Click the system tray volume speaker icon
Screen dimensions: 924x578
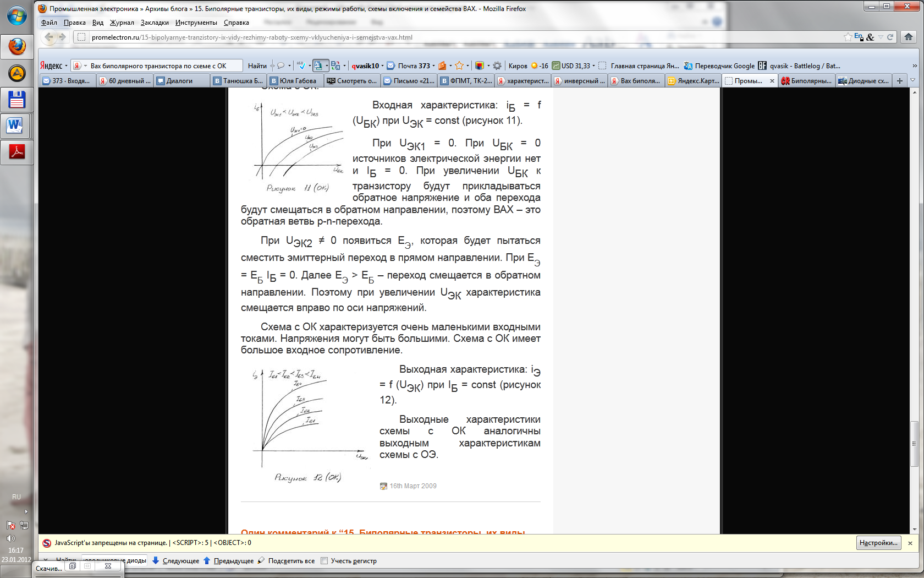10,538
